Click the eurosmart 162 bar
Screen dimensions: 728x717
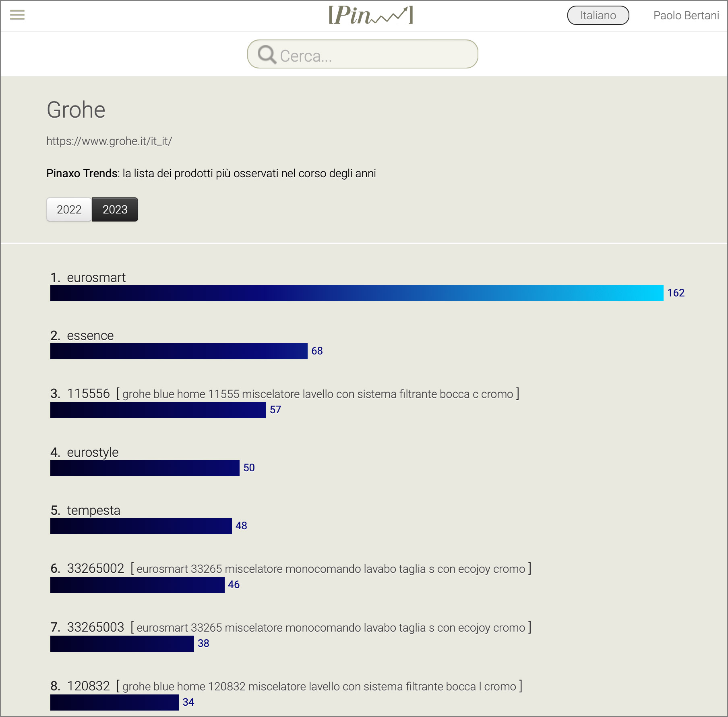coord(356,293)
